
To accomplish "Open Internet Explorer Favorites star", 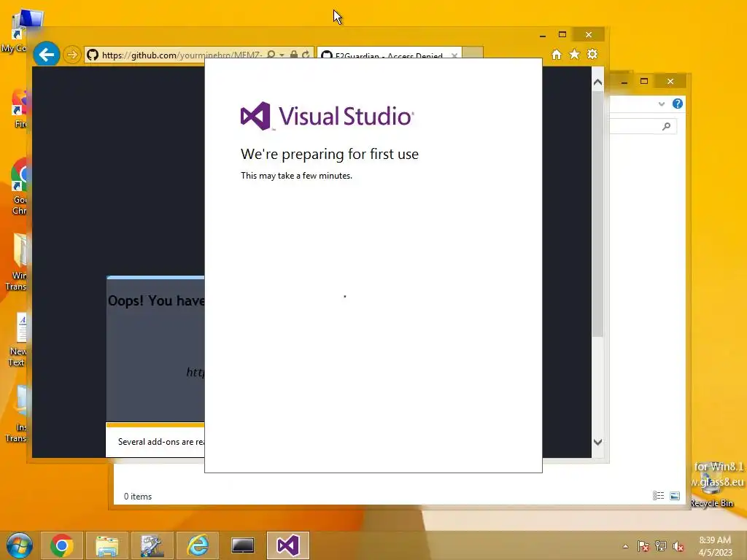I will click(x=575, y=54).
